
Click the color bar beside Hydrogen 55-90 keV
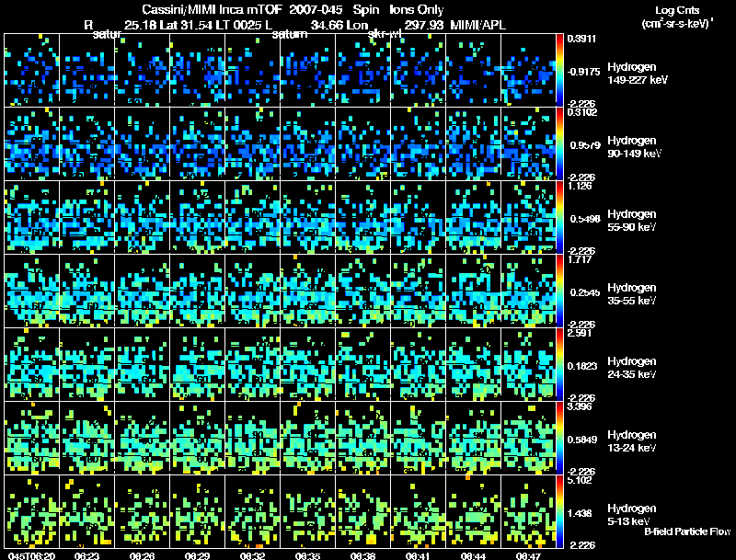point(559,217)
